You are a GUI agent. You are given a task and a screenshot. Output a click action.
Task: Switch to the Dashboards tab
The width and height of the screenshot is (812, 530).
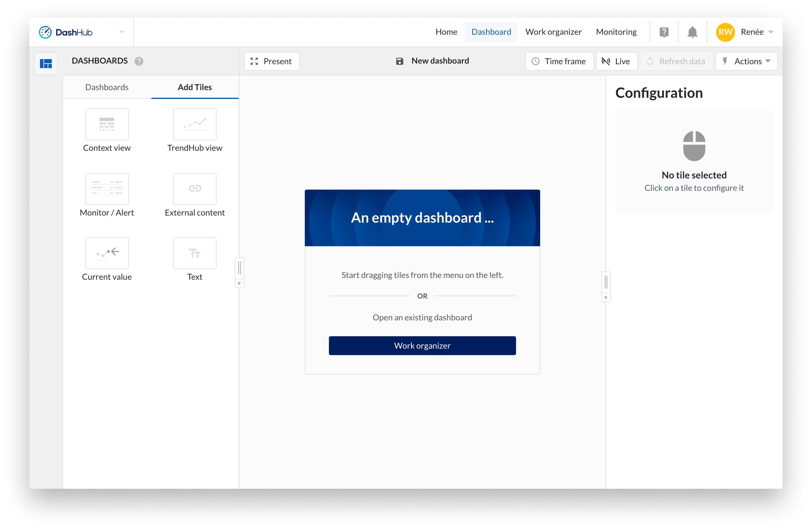click(107, 87)
